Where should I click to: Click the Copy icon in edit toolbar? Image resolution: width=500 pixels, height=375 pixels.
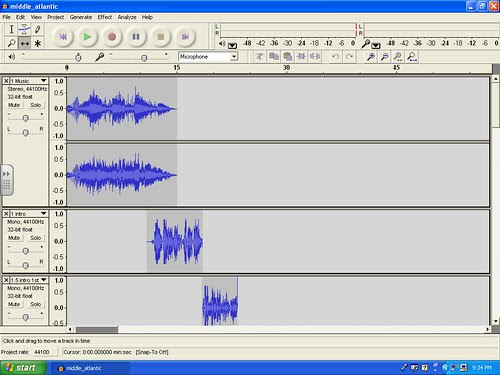tap(274, 57)
